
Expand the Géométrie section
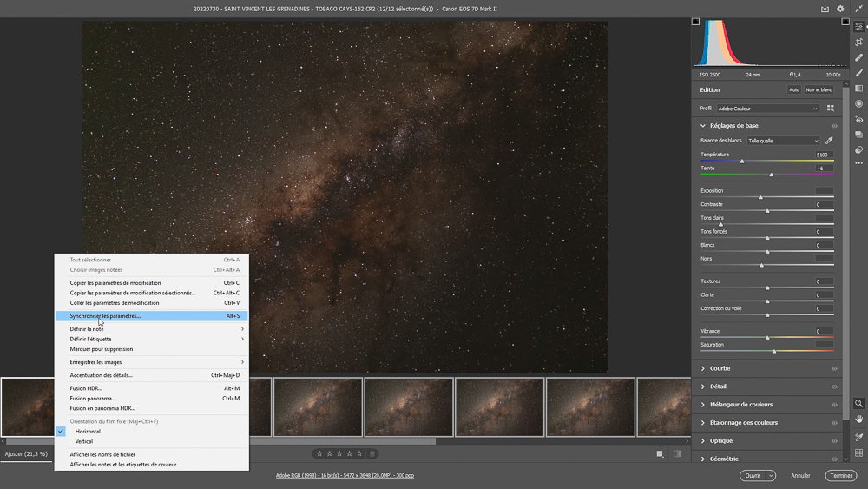pos(703,459)
